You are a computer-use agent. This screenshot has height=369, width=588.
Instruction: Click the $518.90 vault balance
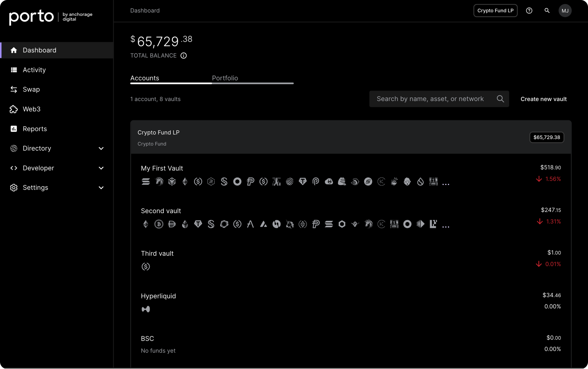pyautogui.click(x=550, y=167)
